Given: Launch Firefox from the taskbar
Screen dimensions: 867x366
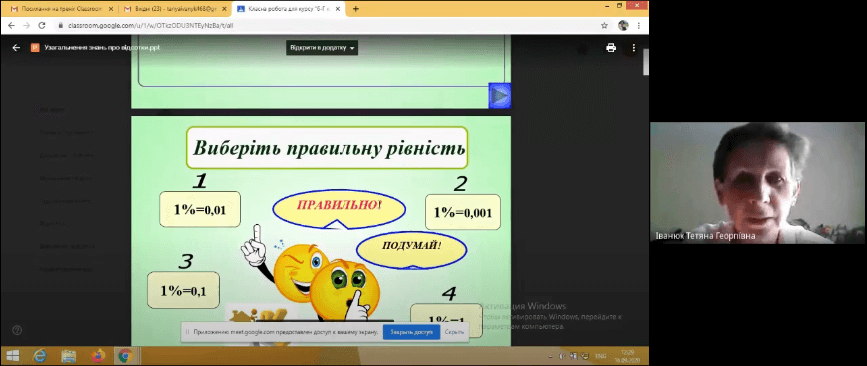Looking at the screenshot, I should point(97,355).
